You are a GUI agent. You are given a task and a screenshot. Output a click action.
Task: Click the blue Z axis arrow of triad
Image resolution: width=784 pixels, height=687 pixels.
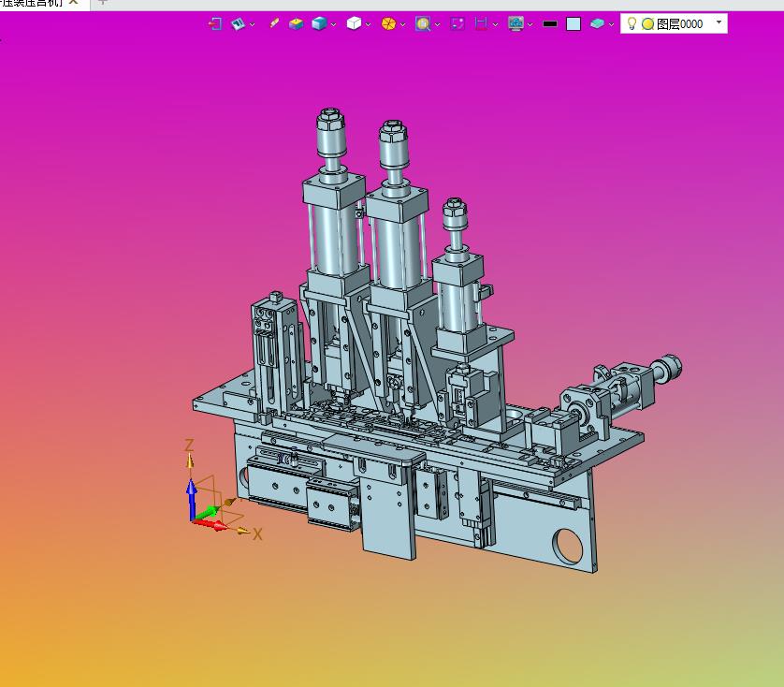(x=192, y=500)
